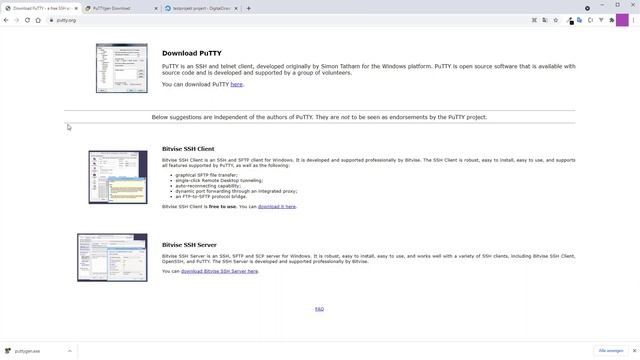
Task: Open the FAQ link
Action: pyautogui.click(x=319, y=309)
